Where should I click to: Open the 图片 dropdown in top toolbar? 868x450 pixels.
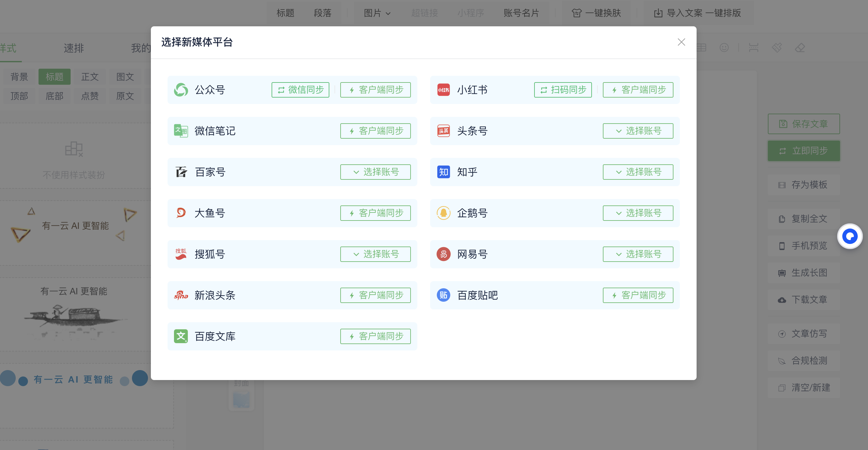[377, 13]
